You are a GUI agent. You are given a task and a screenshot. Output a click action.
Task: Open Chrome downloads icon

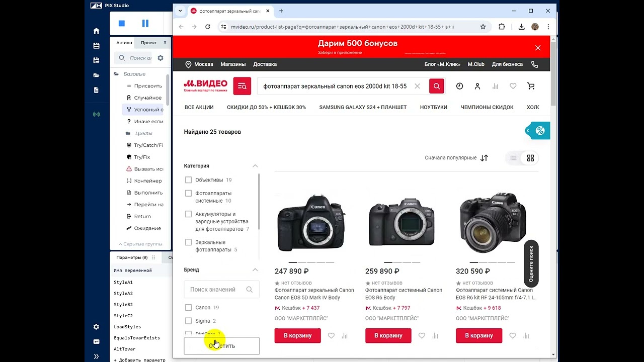point(521,27)
